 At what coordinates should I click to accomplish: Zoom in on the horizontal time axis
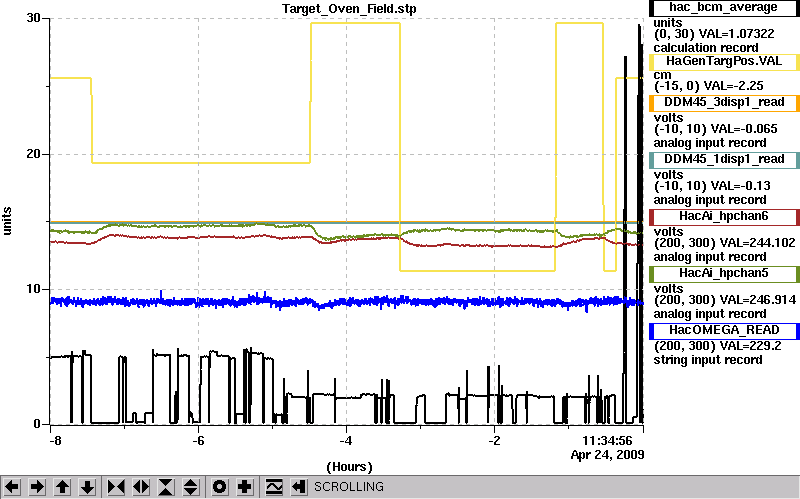(116, 487)
